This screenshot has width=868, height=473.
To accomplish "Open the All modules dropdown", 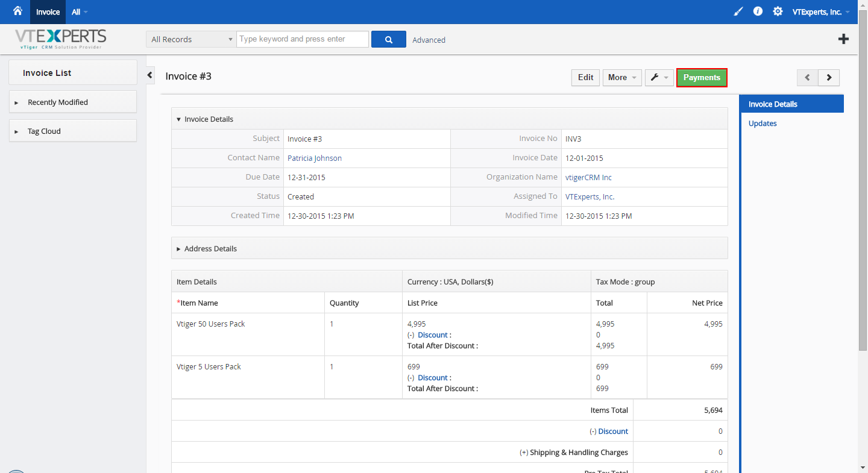I will (x=80, y=12).
